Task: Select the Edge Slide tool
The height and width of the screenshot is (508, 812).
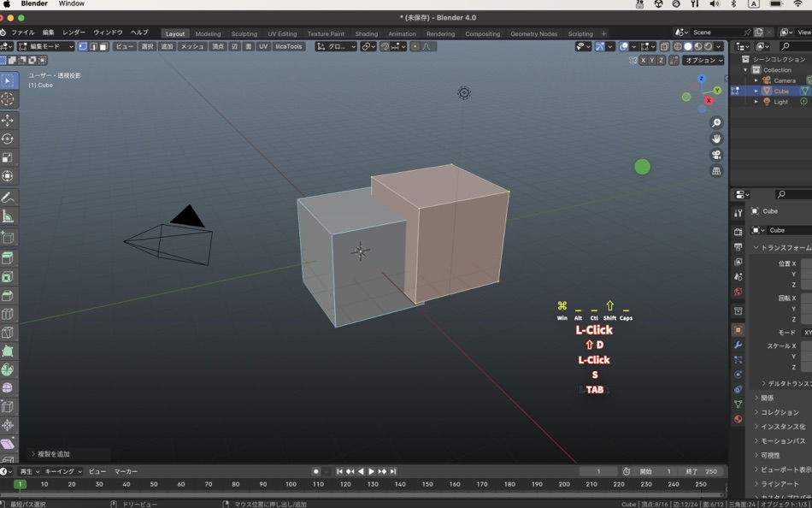Action: (8, 407)
